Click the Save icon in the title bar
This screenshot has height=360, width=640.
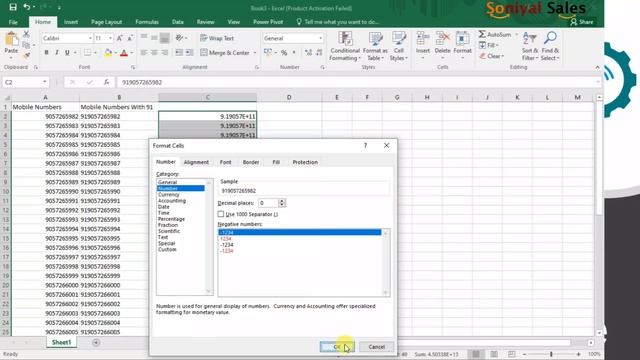pyautogui.click(x=13, y=7)
